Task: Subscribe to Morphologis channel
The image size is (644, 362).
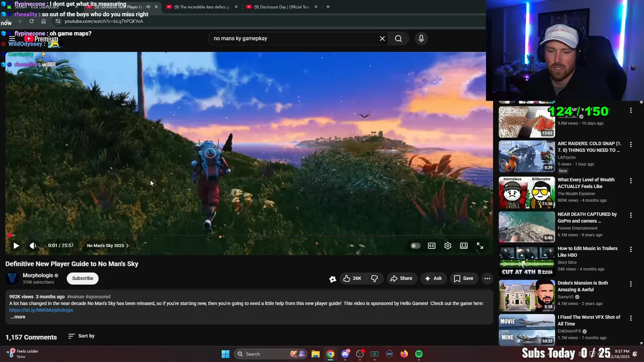Action: (83, 279)
